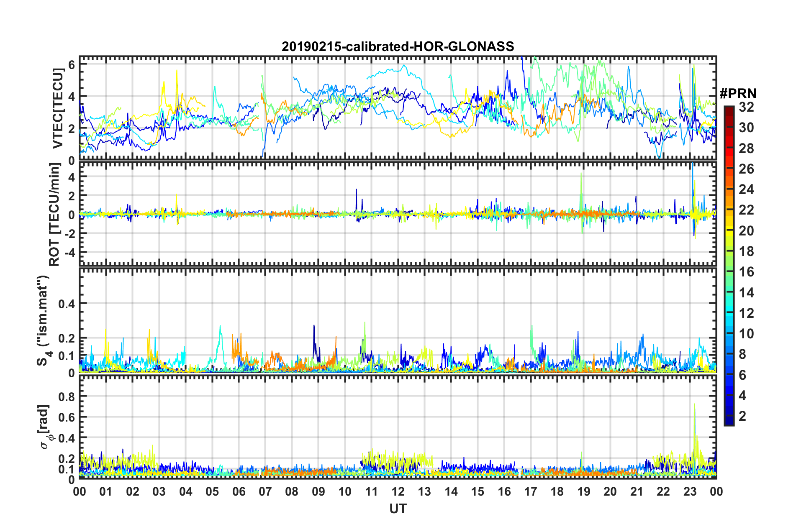Screen dimensions: 796x532
Task: Click colorbar tick label 16
Action: tap(746, 272)
